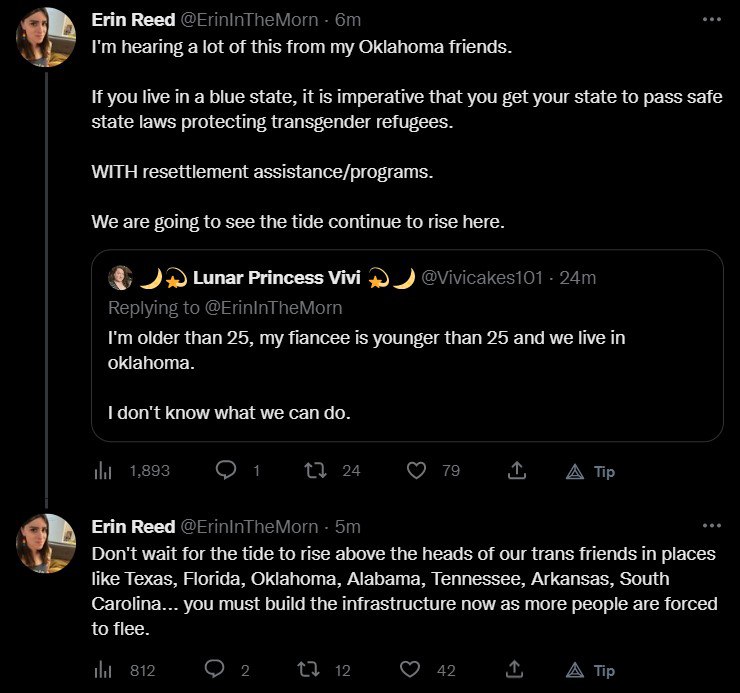Like the second tweet with 42 likes
Image resolution: width=740 pixels, height=693 pixels.
(410, 670)
